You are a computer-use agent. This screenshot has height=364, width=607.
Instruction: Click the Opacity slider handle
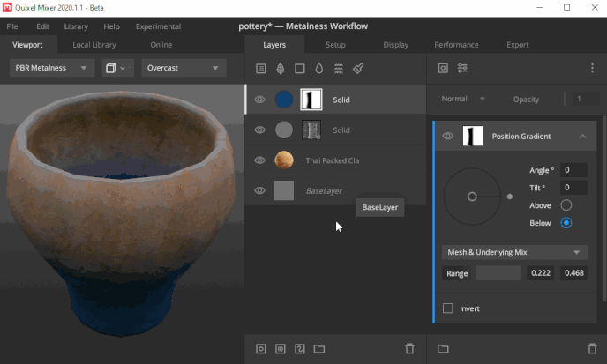point(566,99)
